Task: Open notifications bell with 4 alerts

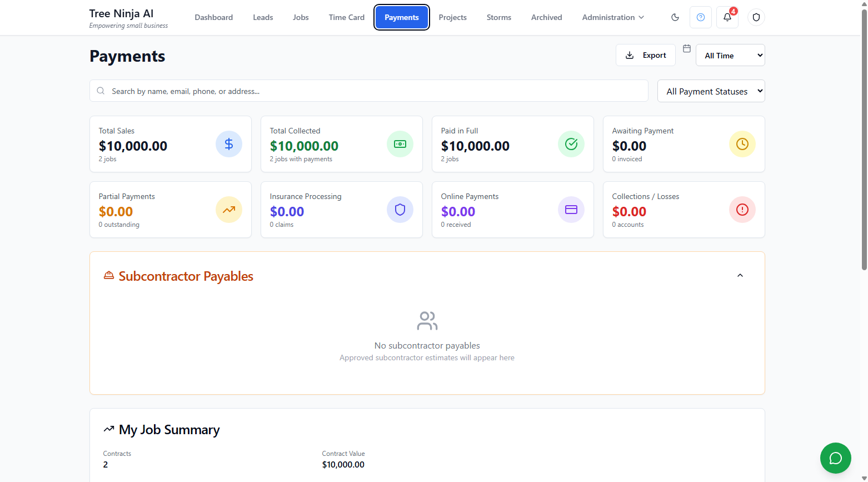Action: [x=727, y=17]
